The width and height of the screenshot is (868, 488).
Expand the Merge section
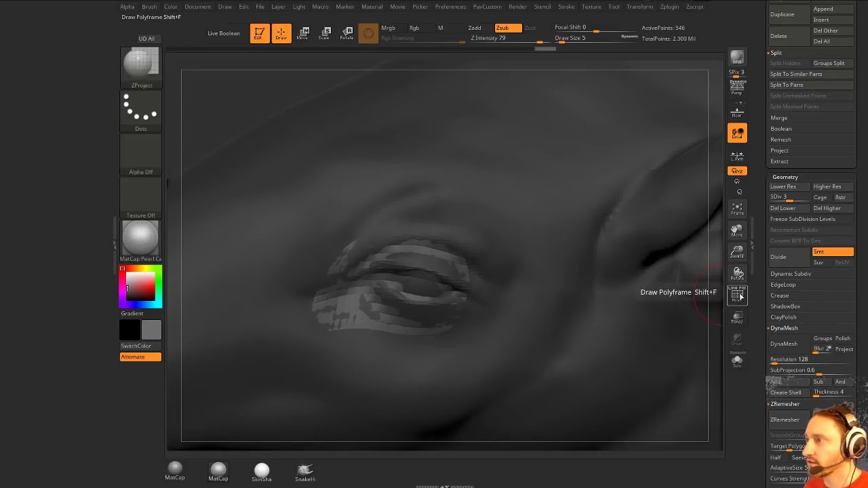click(778, 118)
